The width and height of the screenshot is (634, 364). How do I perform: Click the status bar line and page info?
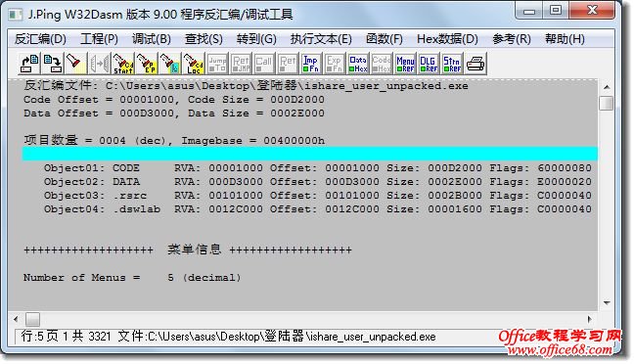tap(66, 336)
